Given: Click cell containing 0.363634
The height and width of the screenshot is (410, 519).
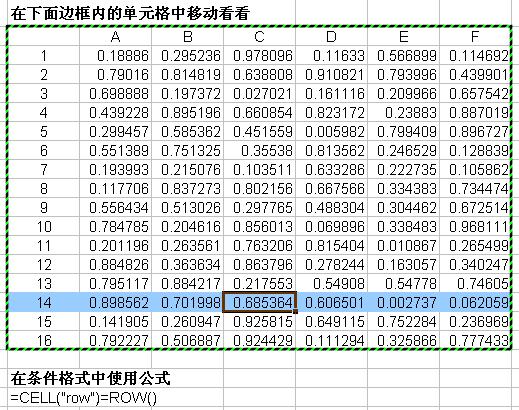Looking at the screenshot, I should coord(187,264).
